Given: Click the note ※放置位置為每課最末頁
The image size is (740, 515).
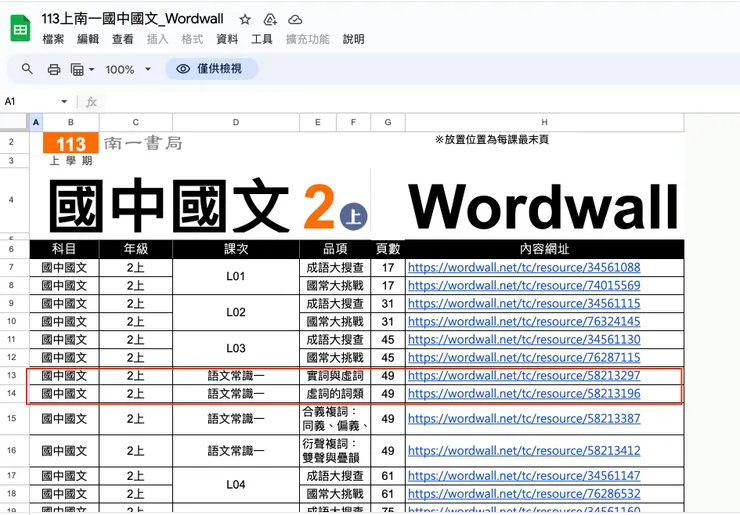Looking at the screenshot, I should (x=492, y=140).
